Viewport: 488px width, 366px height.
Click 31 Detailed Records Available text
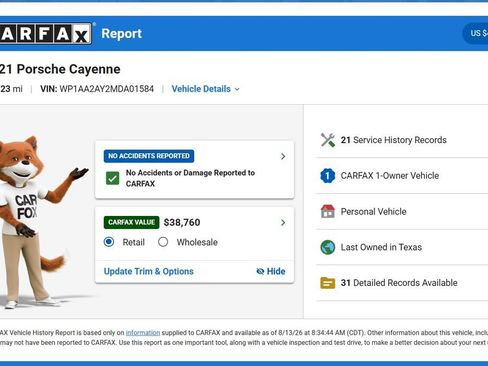[399, 283]
